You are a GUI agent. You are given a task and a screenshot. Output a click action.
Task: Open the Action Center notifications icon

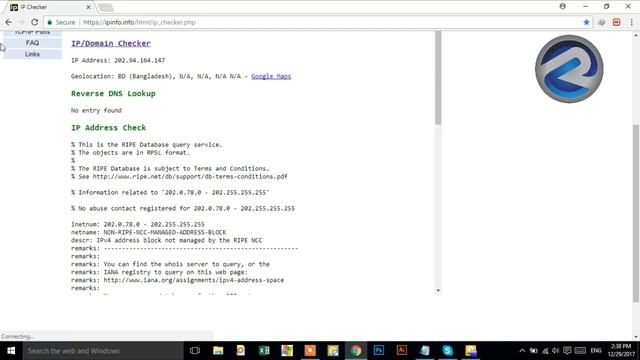(567, 351)
